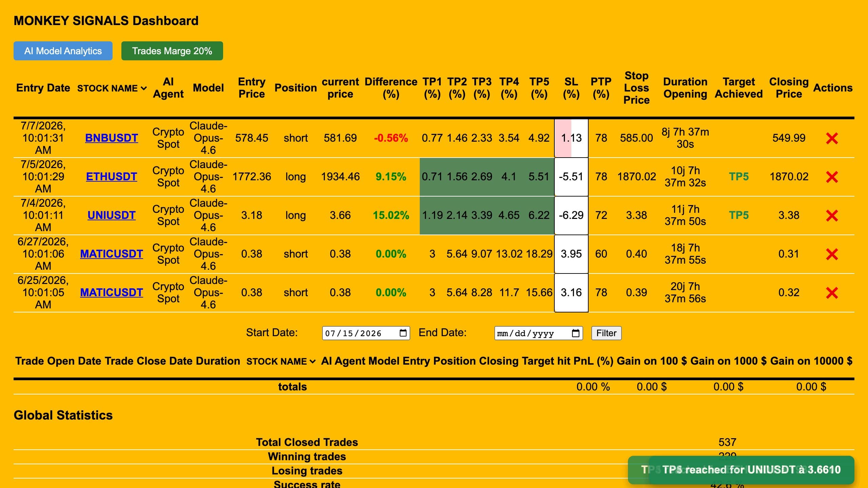The height and width of the screenshot is (488, 868).
Task: Click the TP5 value 18.29
Action: coord(539,254)
